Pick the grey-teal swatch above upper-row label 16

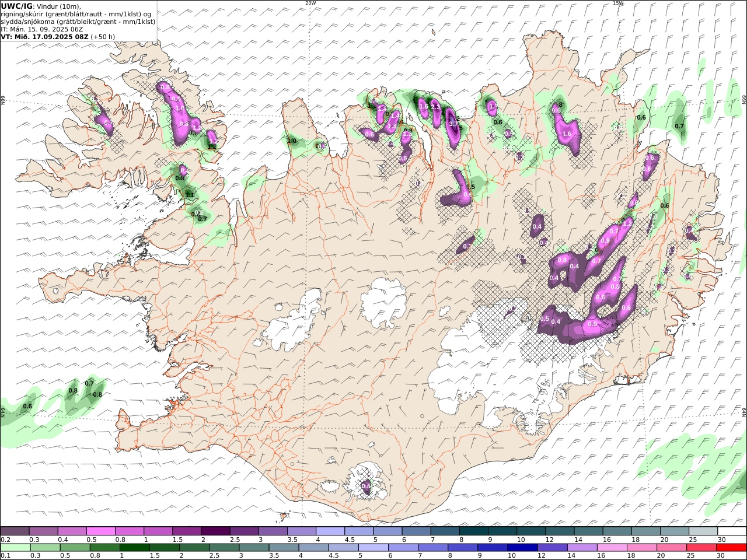616,531
